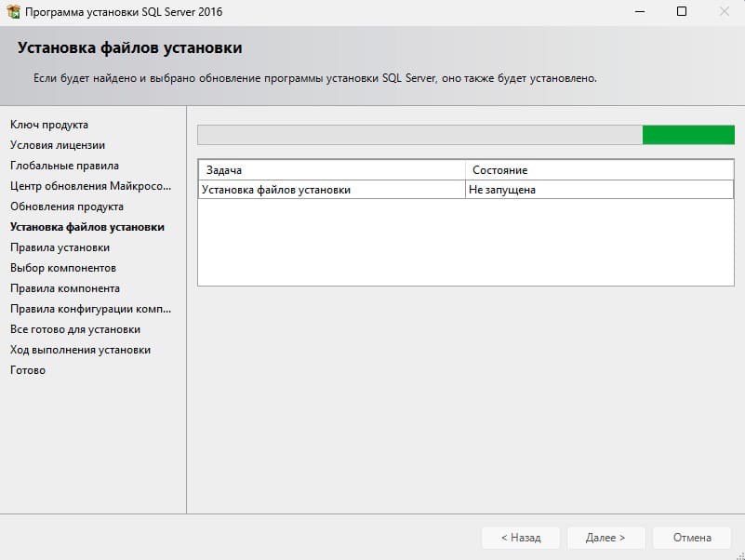Click the '< Назад' button
The image size is (745, 560).
(x=521, y=538)
